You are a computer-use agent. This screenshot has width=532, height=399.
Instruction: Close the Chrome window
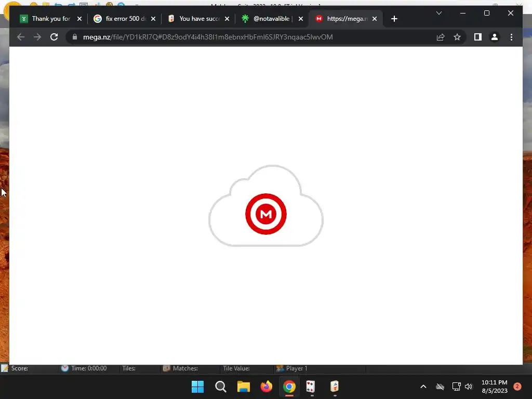pos(510,13)
